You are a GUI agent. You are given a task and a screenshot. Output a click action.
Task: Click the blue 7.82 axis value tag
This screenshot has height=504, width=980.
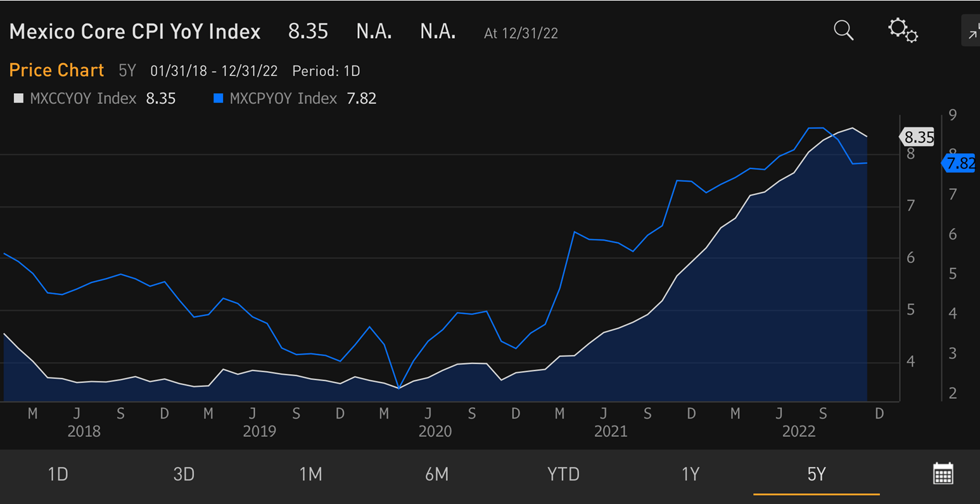[x=960, y=163]
